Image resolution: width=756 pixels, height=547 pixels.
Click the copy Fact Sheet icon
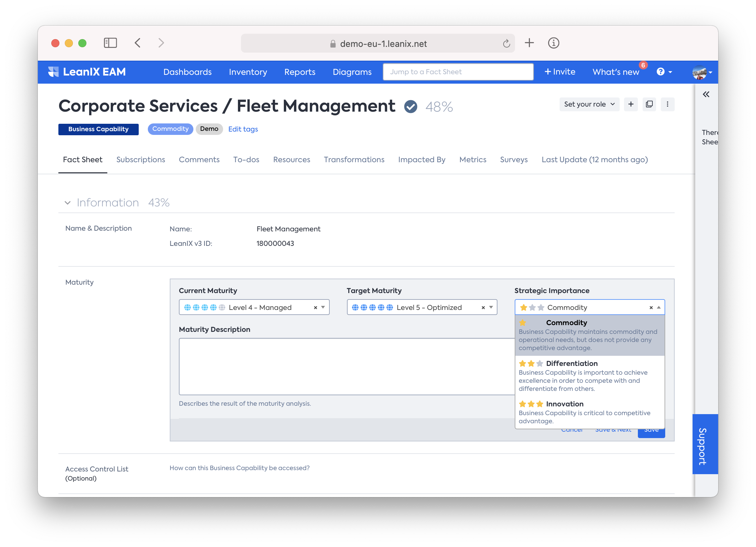(x=649, y=104)
